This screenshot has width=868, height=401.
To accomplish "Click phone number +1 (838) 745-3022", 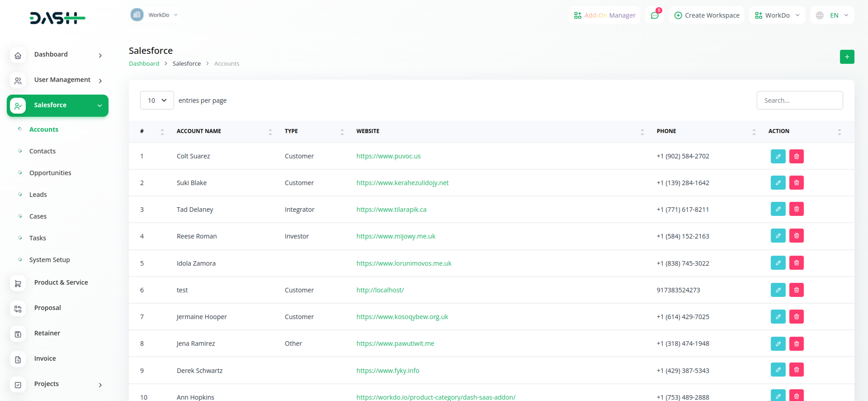I will [x=683, y=263].
